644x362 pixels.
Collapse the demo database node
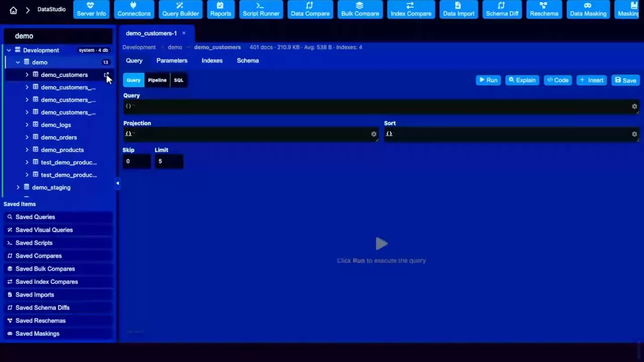pyautogui.click(x=18, y=62)
